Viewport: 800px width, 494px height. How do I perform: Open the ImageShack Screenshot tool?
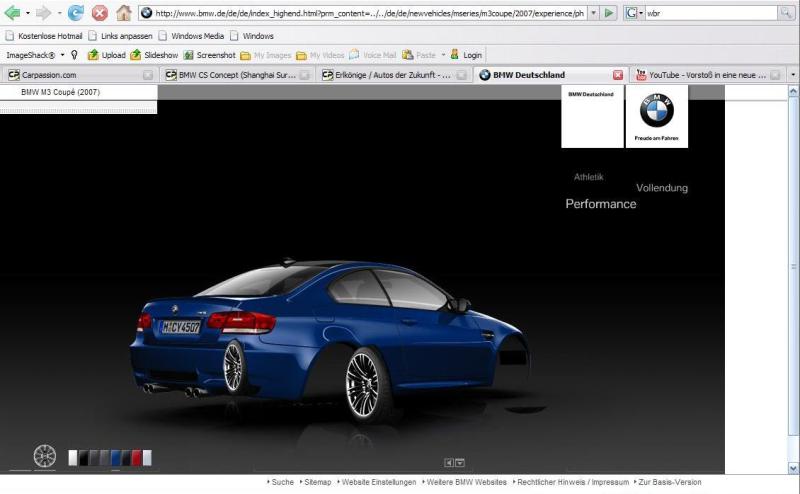210,55
